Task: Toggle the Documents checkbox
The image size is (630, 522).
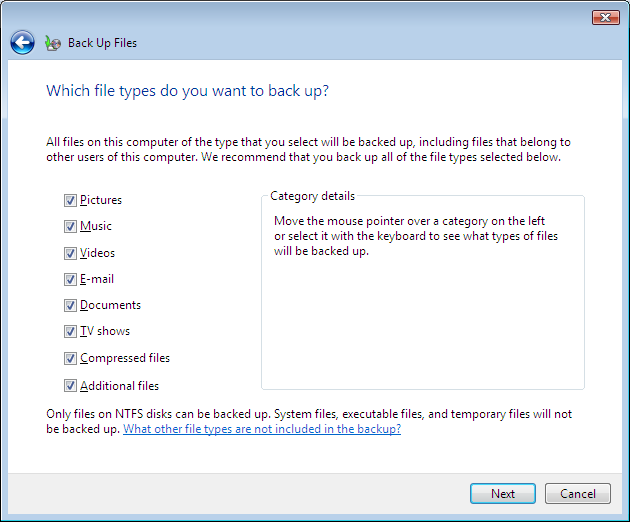Action: coord(70,305)
